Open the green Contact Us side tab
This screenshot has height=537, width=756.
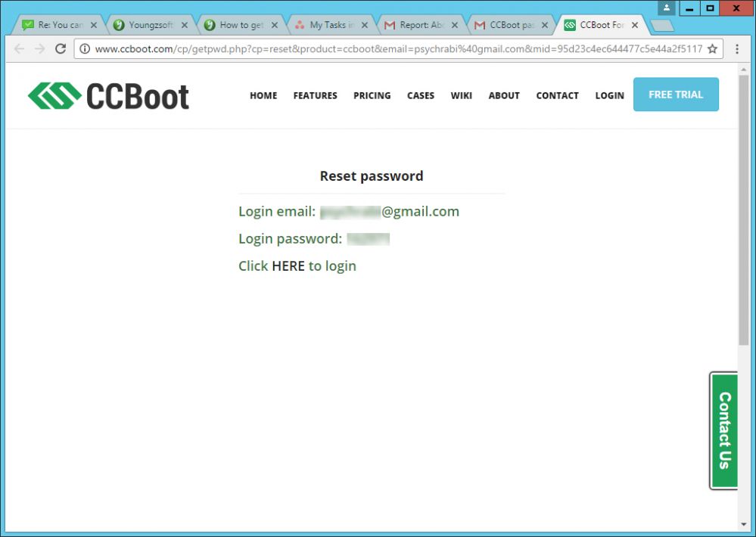724,430
